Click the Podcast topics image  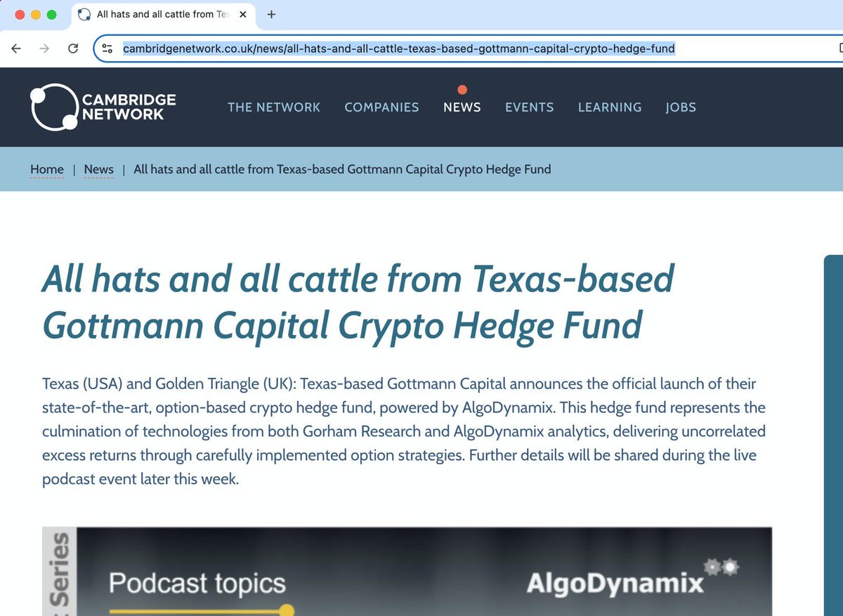407,571
